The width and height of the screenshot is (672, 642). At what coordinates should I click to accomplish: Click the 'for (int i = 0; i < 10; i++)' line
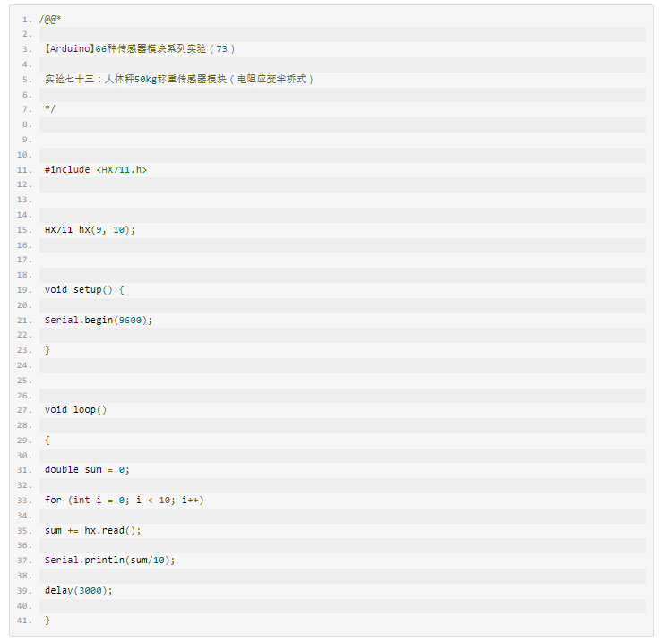[x=125, y=501]
